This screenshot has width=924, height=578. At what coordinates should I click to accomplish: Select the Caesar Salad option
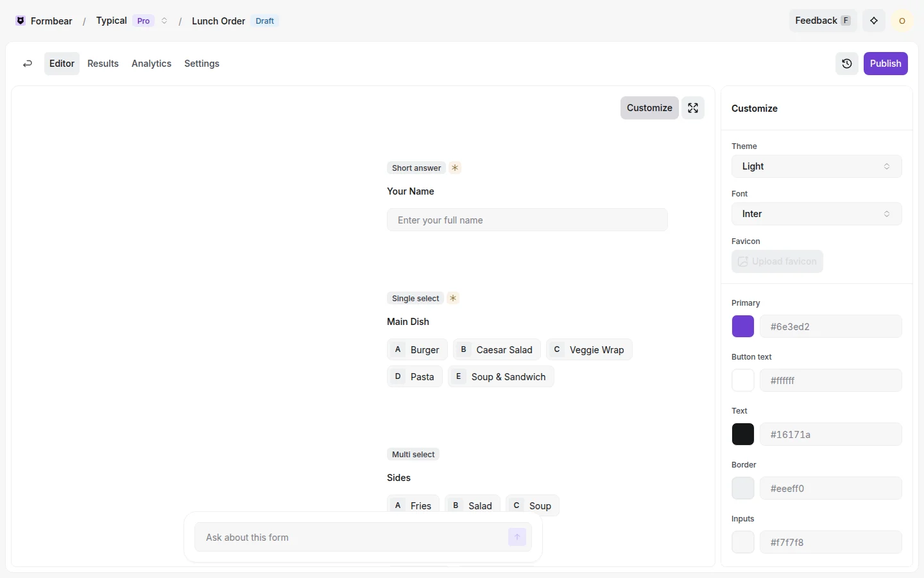click(x=497, y=349)
